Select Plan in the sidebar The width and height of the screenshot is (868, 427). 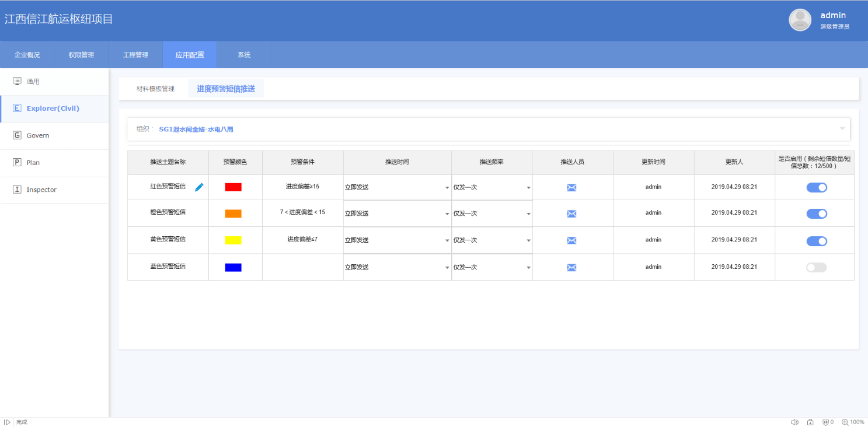coord(54,163)
